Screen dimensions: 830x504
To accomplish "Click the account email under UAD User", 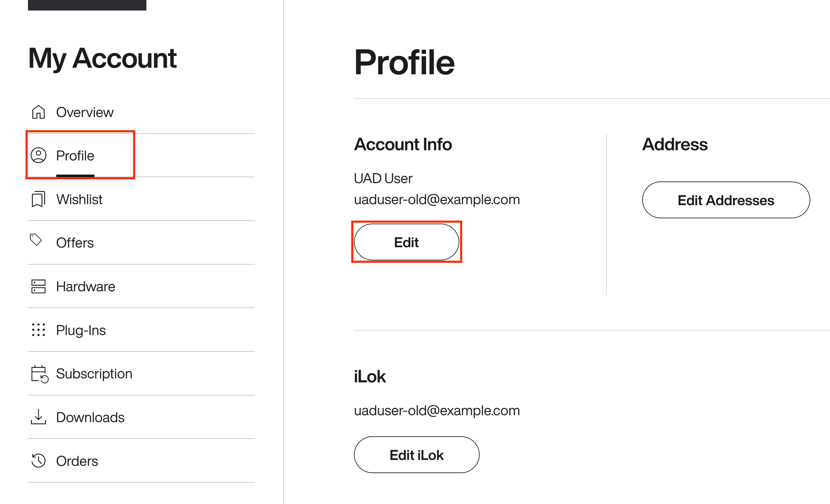I will click(x=437, y=200).
